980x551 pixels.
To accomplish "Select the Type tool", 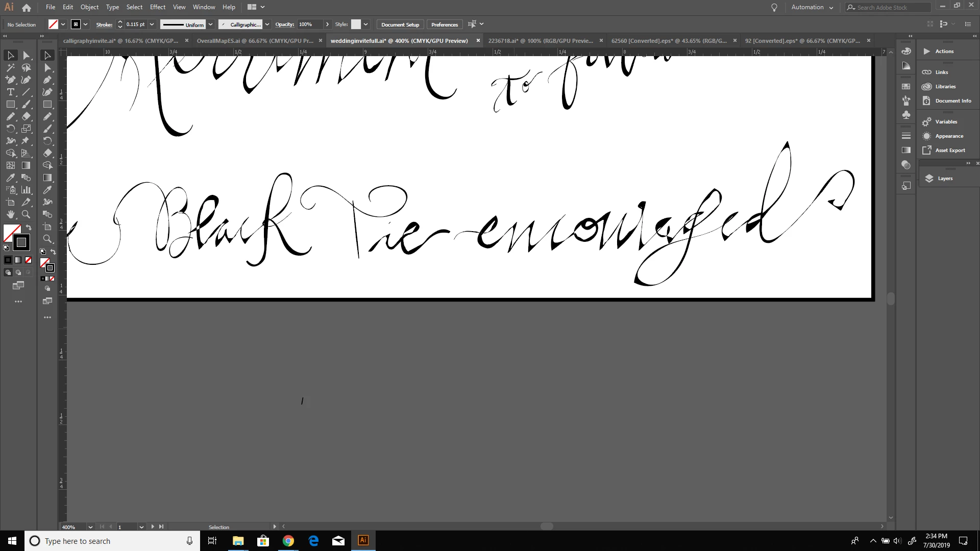I will pyautogui.click(x=10, y=92).
